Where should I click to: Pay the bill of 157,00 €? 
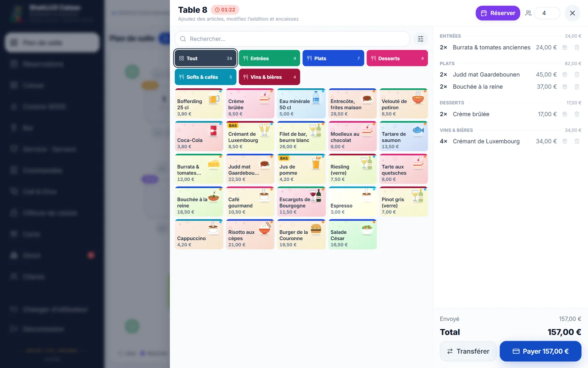[x=540, y=351]
